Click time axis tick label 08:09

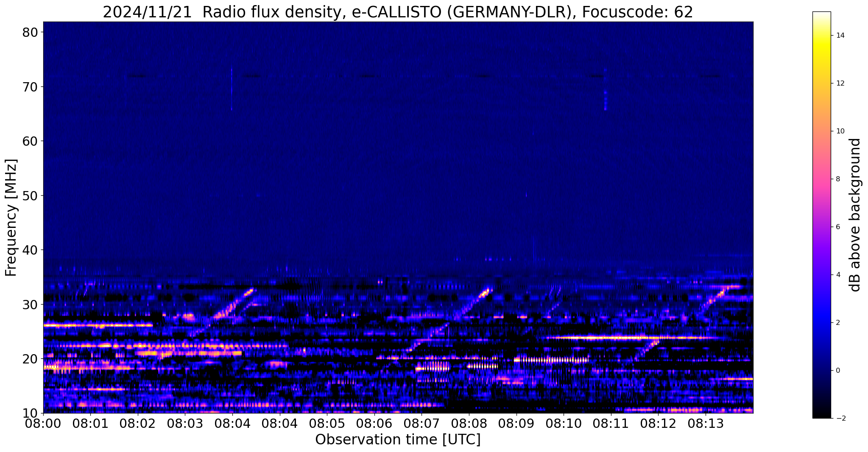516,424
